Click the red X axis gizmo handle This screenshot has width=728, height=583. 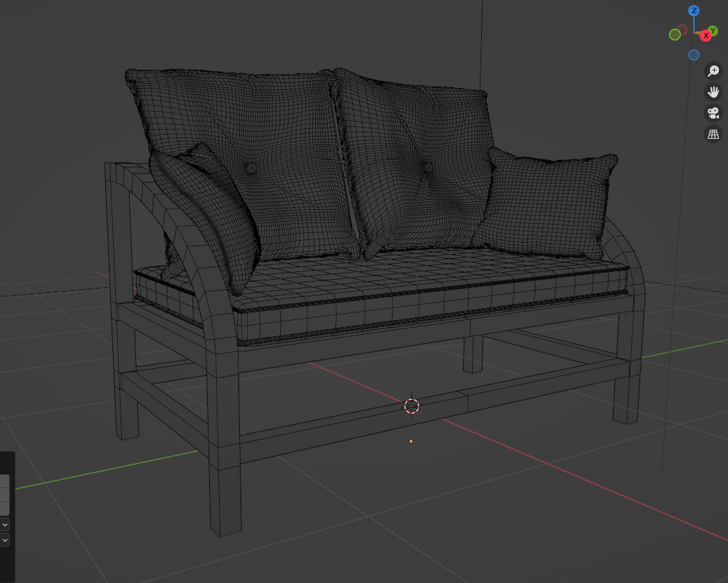(x=706, y=36)
